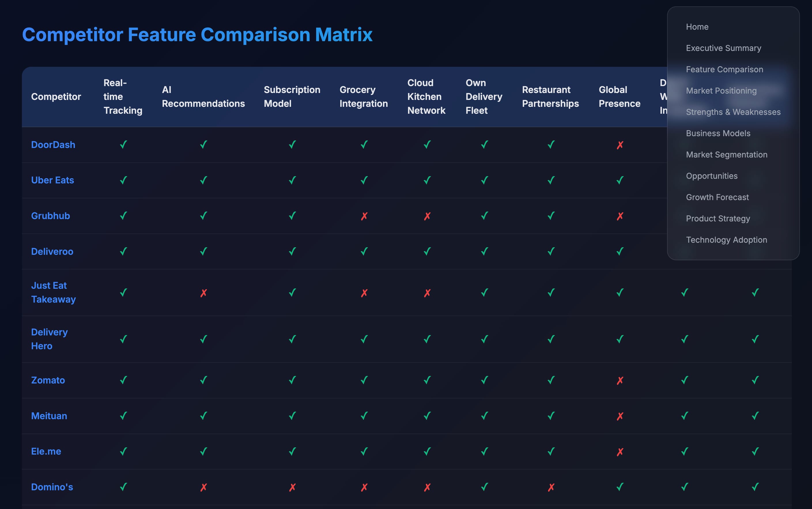This screenshot has width=812, height=509.
Task: Click Delivery Hero Grocery Integration checkmark
Action: (364, 339)
